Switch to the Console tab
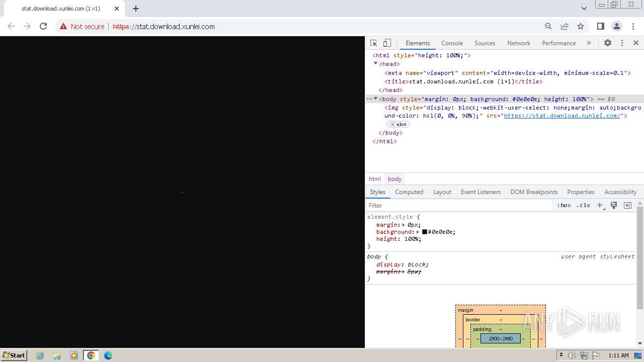This screenshot has width=644, height=362. [452, 43]
